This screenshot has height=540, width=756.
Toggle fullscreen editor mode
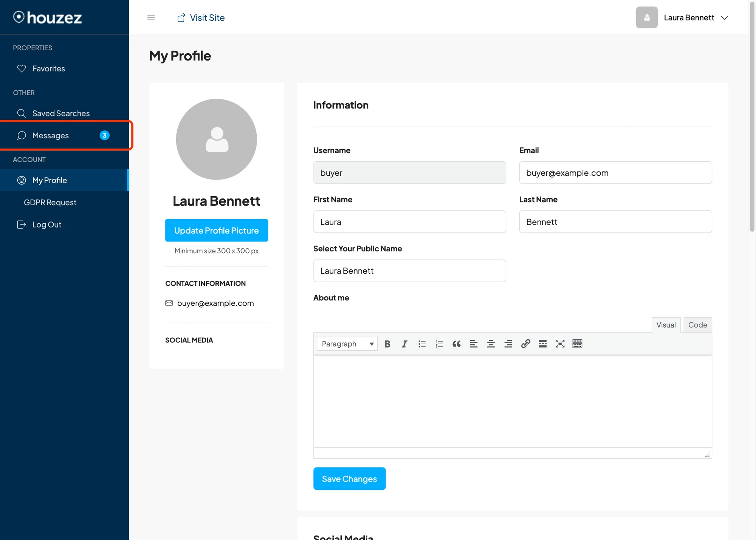560,344
